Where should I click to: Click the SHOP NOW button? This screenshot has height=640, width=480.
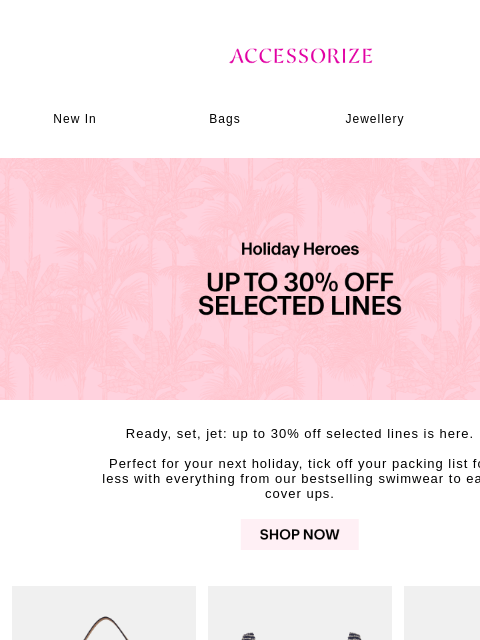pos(300,534)
